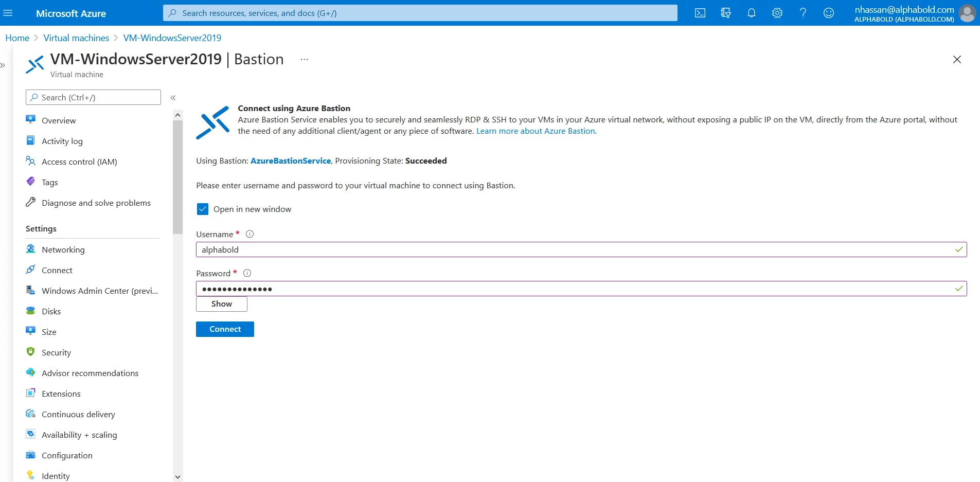This screenshot has height=482, width=980.
Task: Show Username info tooltip icon
Action: 250,234
